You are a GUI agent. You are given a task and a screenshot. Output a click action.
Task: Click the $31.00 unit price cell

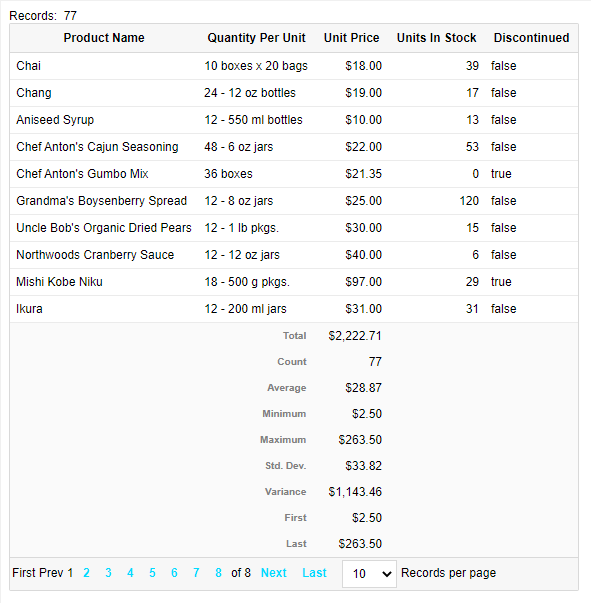pyautogui.click(x=363, y=309)
